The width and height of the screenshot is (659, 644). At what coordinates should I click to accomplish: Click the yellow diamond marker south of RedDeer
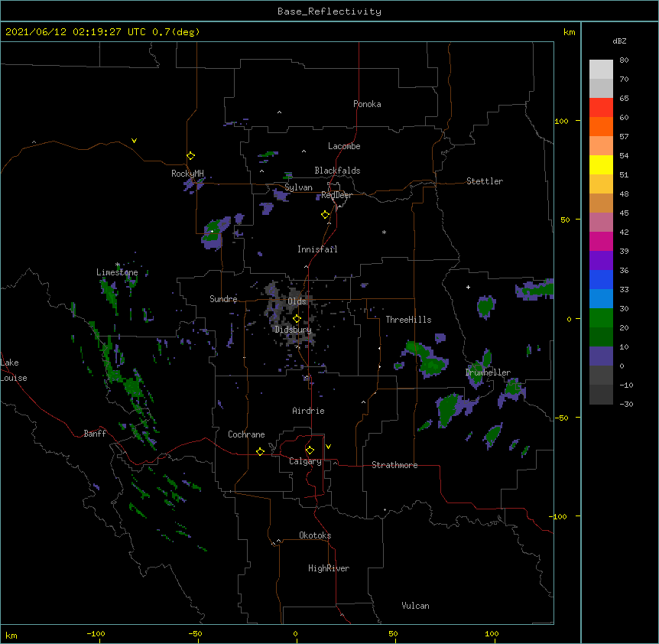[x=325, y=215]
